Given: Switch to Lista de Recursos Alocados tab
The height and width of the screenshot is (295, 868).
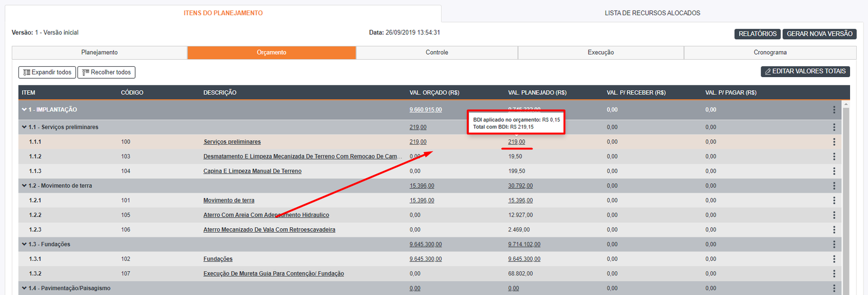Looking at the screenshot, I should (652, 13).
